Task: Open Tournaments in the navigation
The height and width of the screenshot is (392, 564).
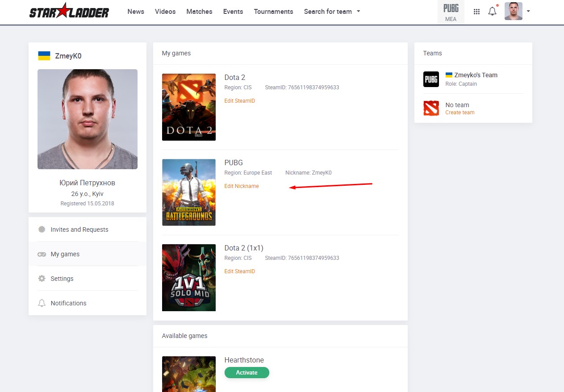Action: coord(273,12)
